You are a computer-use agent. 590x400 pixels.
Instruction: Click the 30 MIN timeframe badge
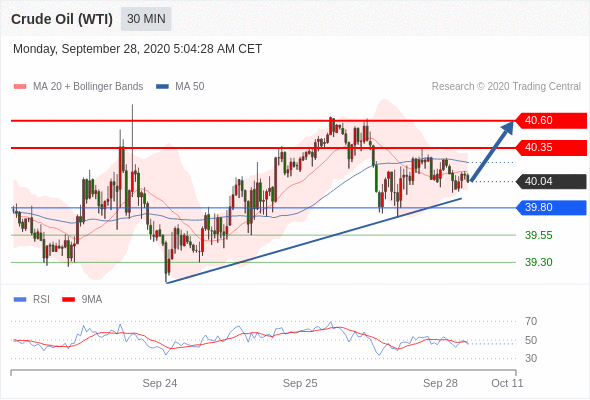[146, 19]
